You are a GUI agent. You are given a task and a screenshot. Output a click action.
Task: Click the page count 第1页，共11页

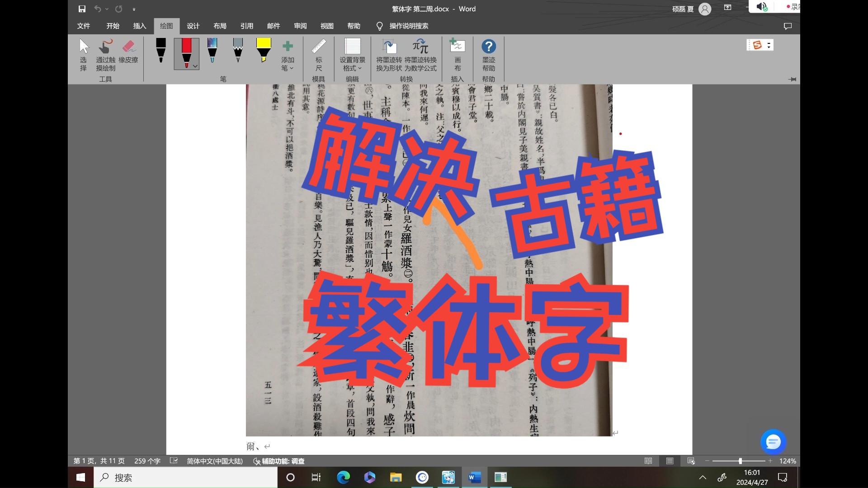99,461
